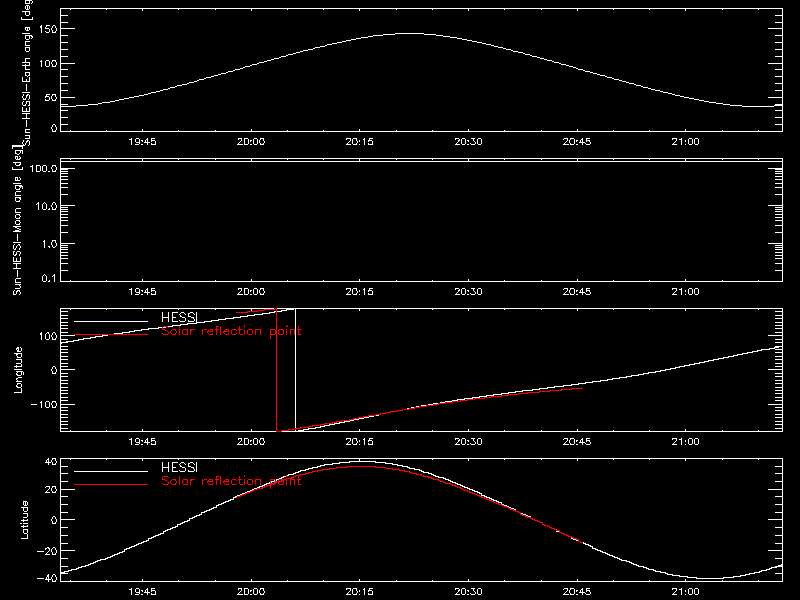Pick the white HESSI legend line in Longitude plot
800x600 pixels.
pos(111,321)
